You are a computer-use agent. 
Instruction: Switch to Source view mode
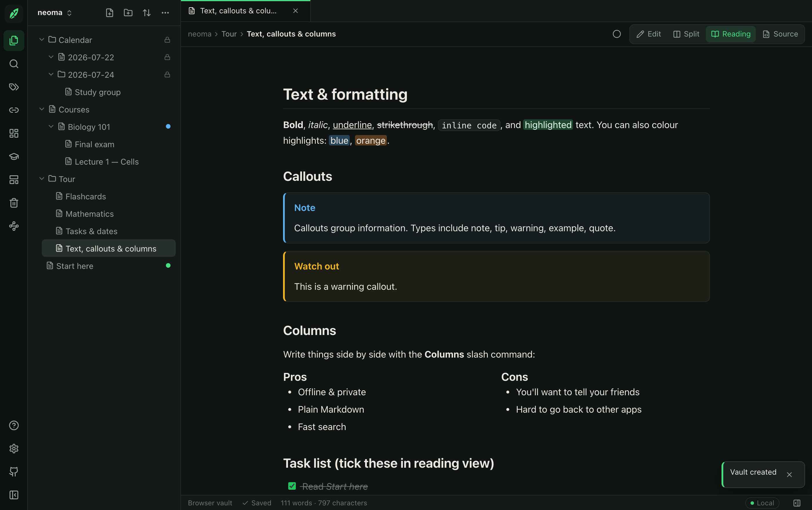pos(780,34)
